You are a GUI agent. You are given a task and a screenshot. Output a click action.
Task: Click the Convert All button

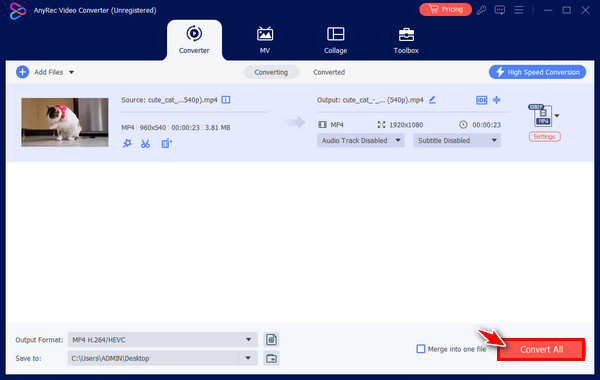pyautogui.click(x=541, y=349)
